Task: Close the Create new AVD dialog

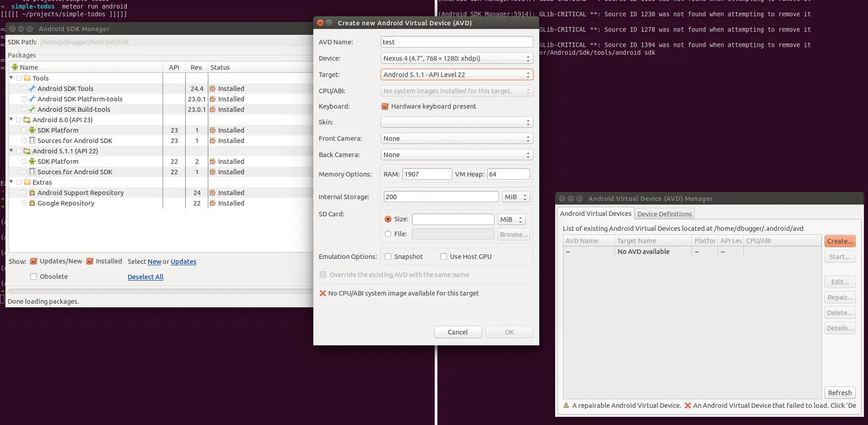Action: 321,23
